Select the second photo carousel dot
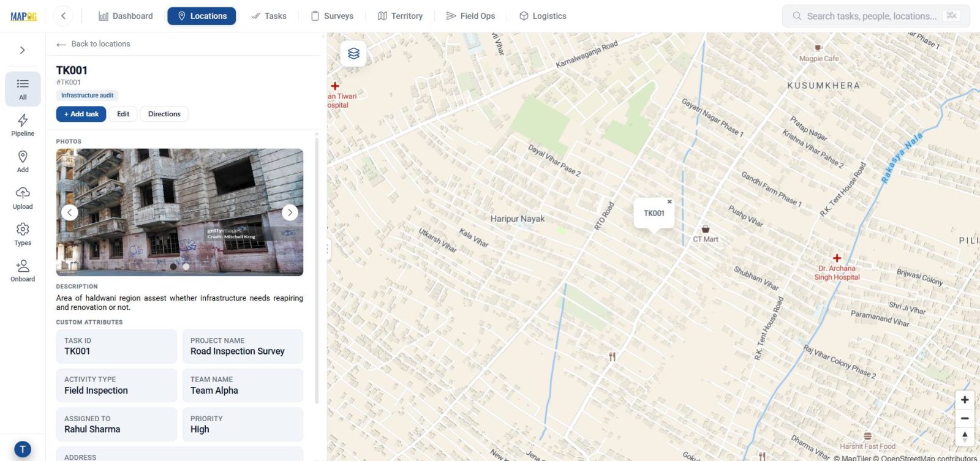 click(x=186, y=266)
